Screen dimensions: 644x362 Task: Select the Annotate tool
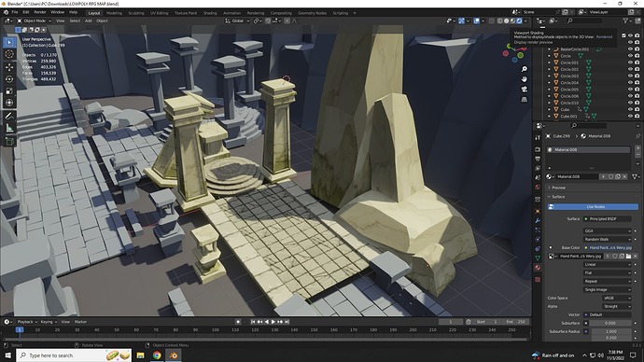(9, 116)
